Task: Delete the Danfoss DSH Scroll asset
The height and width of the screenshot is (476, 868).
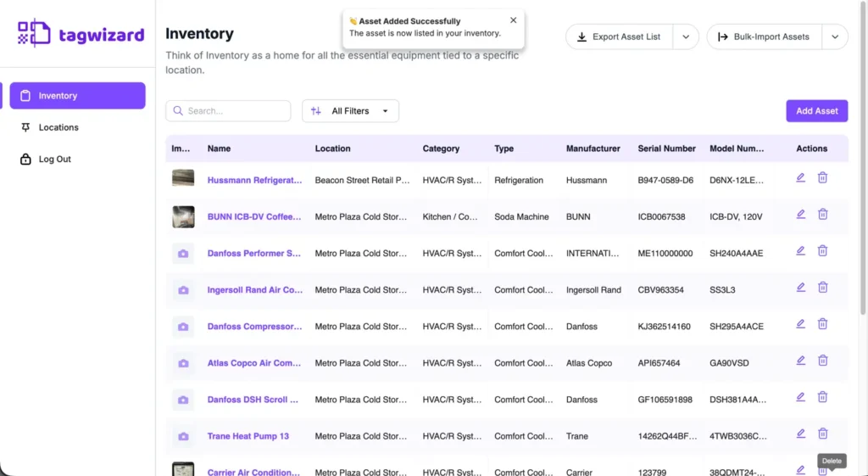Action: click(822, 397)
